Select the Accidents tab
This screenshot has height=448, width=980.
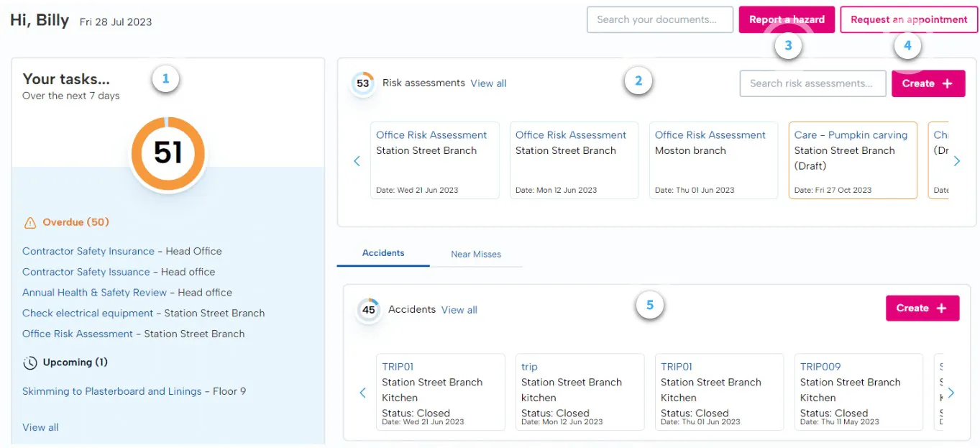383,253
